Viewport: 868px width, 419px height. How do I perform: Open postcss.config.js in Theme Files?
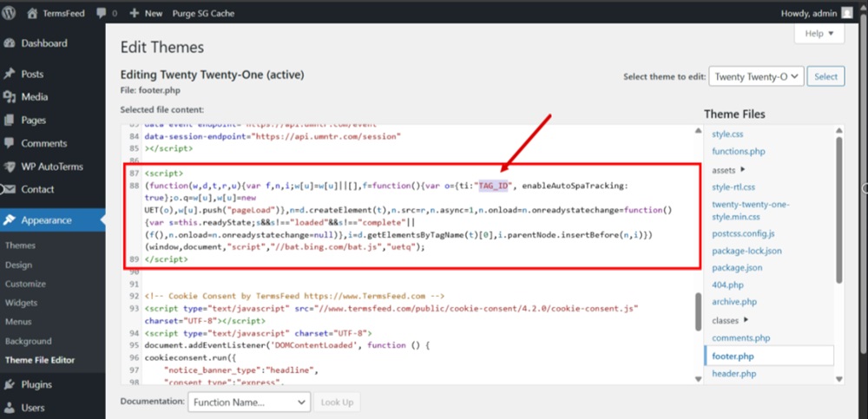(743, 233)
